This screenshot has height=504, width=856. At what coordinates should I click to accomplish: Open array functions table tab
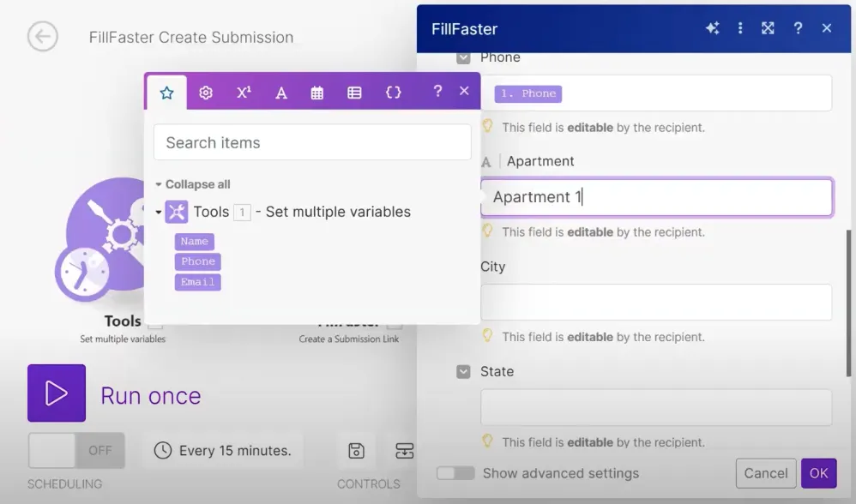click(x=354, y=93)
